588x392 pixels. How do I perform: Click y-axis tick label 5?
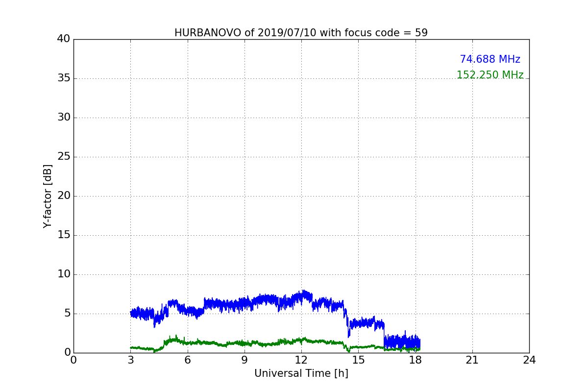pyautogui.click(x=67, y=314)
